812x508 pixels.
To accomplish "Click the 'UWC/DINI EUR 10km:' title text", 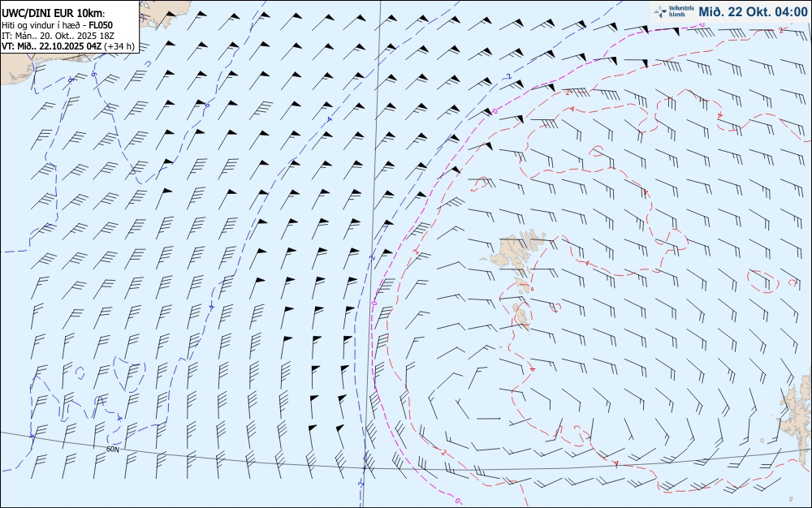I will (x=54, y=14).
